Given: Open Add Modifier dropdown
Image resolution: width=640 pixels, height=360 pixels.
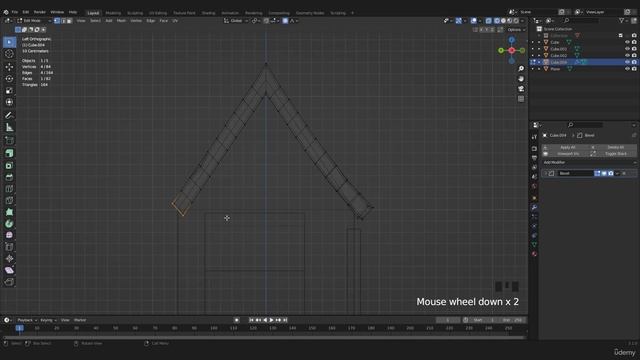Looking at the screenshot, I should coord(589,162).
